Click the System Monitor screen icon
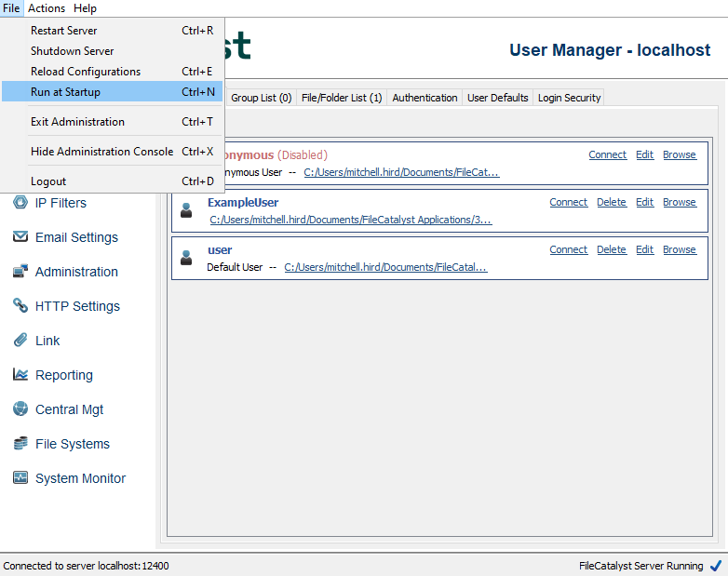The image size is (728, 576). (x=20, y=477)
